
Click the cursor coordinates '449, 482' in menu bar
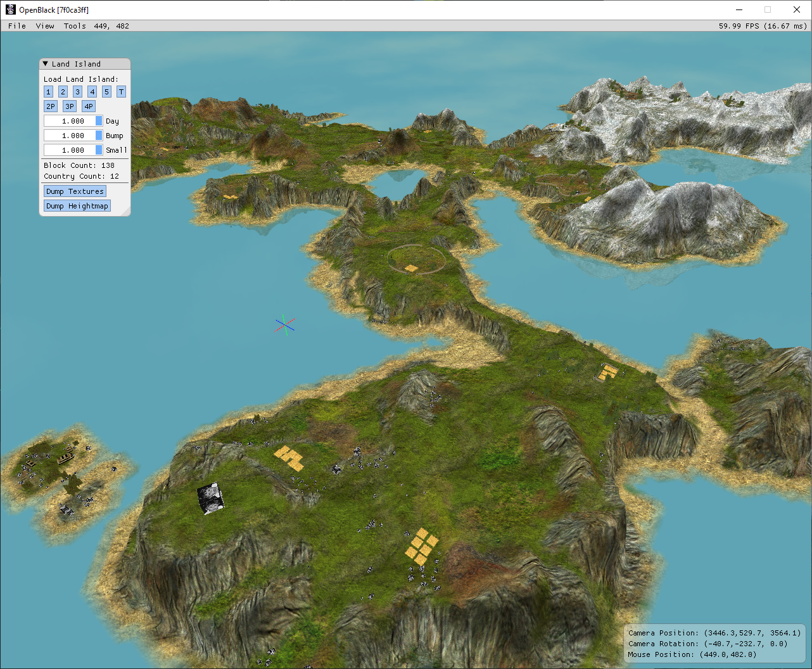[111, 26]
